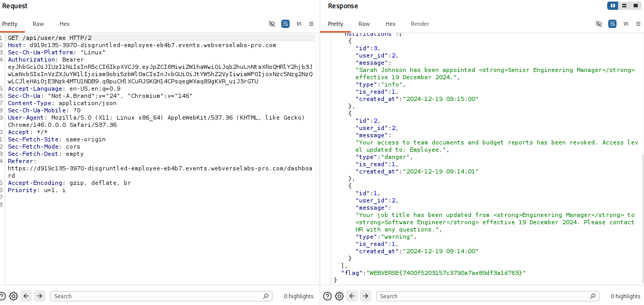The image size is (644, 305).
Task: Click 'Accept-Language: en-US,en;q=0.9' line
Action: pos(64,89)
